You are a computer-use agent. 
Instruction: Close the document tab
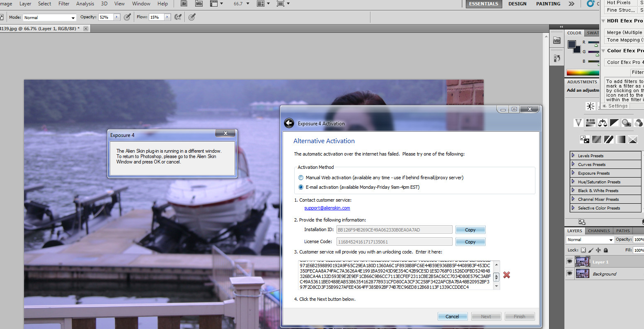86,29
